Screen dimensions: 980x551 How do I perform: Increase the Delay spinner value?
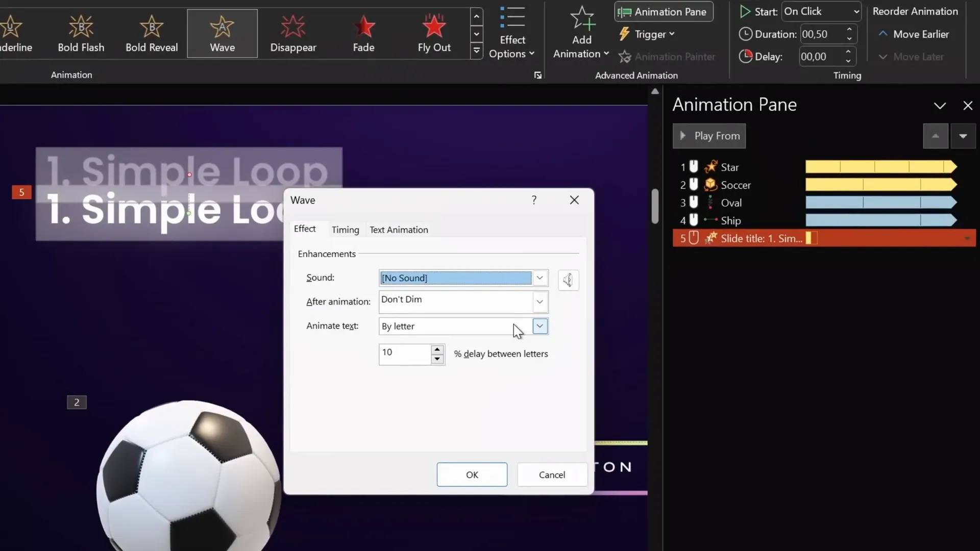coord(848,52)
